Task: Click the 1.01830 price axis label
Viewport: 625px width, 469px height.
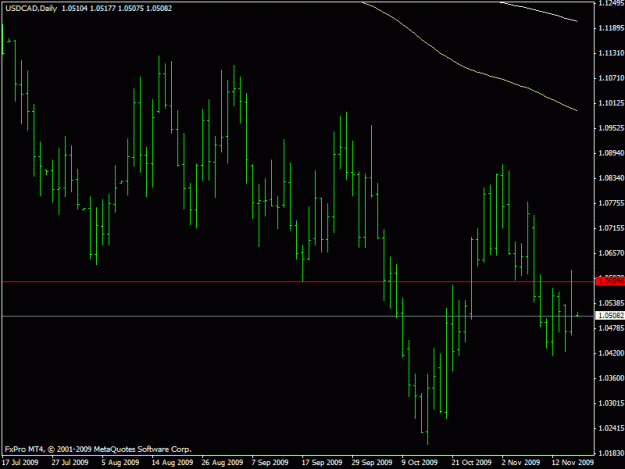Action: (x=611, y=453)
